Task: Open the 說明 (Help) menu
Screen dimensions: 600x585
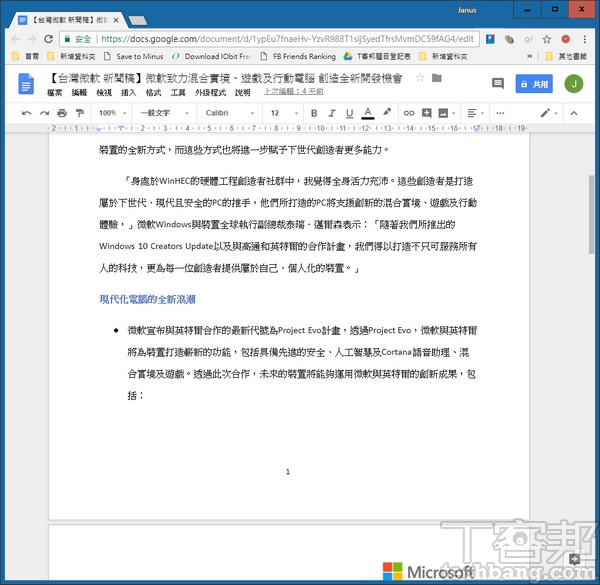Action: (243, 93)
